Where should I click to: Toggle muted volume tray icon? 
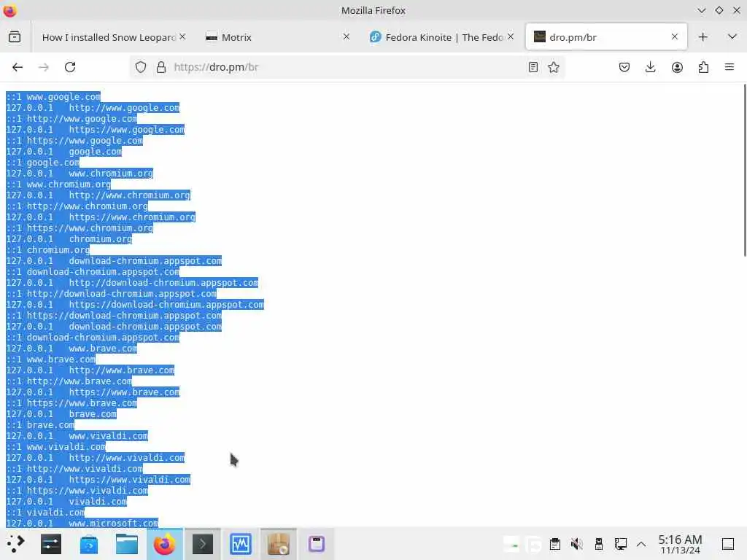pyautogui.click(x=577, y=544)
